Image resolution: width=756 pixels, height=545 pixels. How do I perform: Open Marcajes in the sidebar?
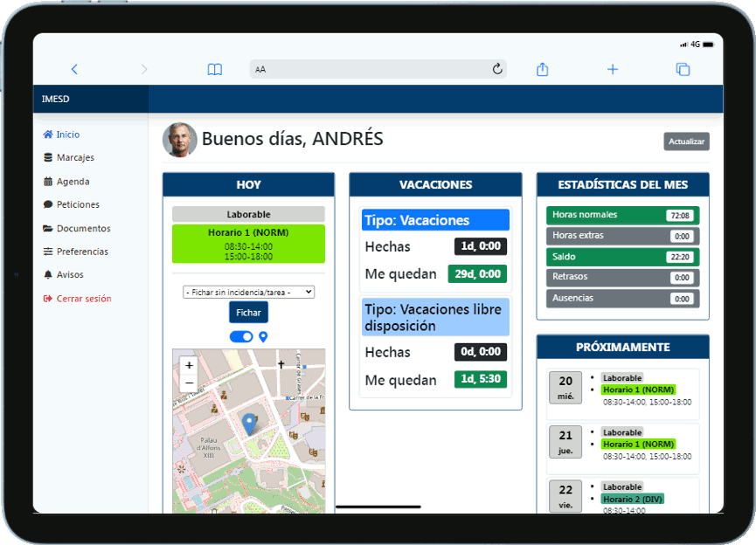(x=75, y=158)
